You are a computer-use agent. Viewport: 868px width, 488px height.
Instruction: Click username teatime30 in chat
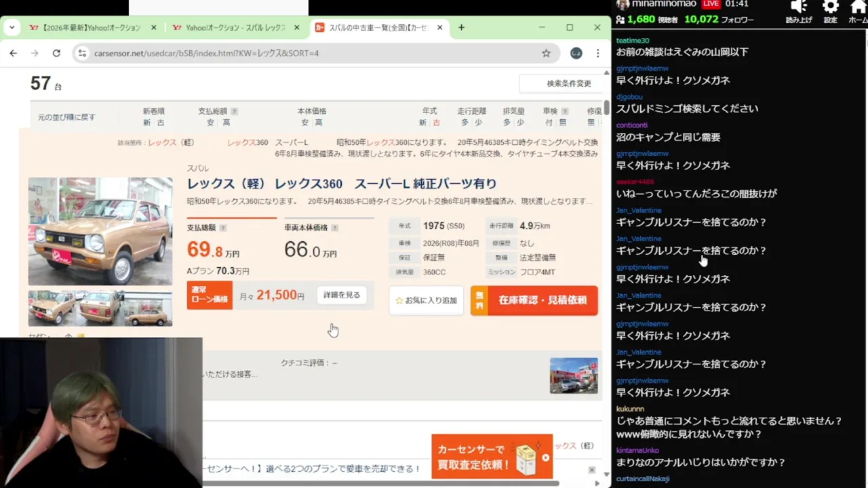tap(633, 41)
